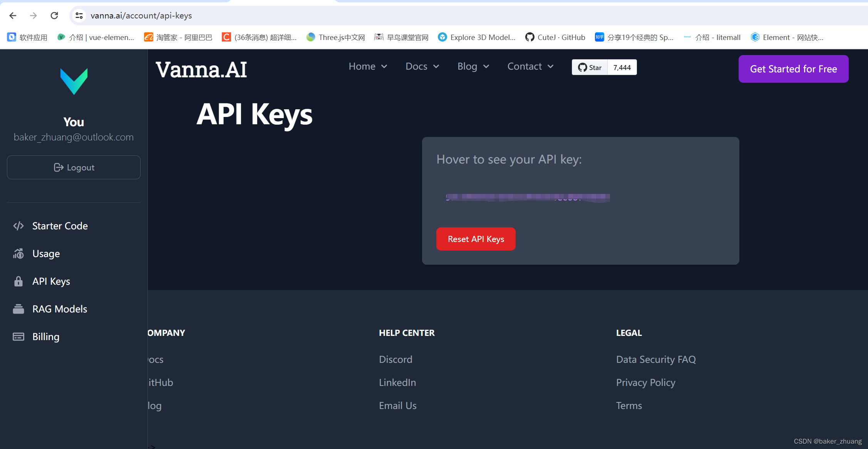Click the Usage chart icon in sidebar
This screenshot has width=868, height=449.
click(x=18, y=254)
